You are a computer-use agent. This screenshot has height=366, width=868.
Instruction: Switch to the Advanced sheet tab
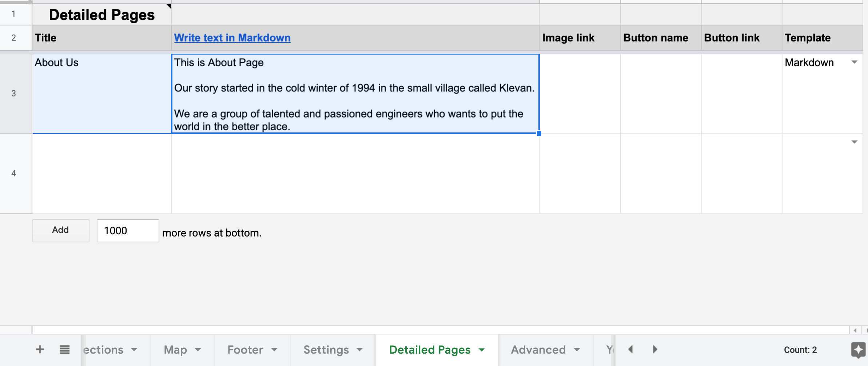pos(538,350)
